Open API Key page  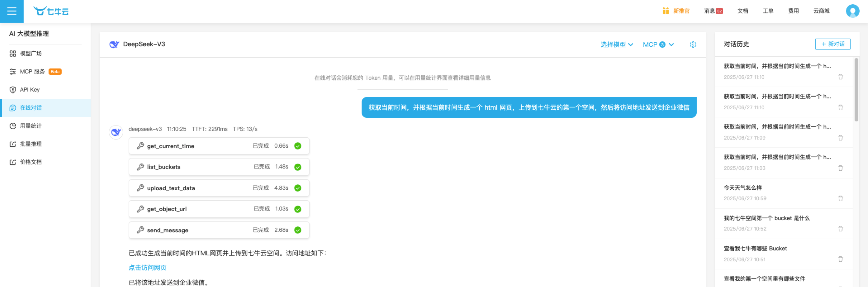click(x=46, y=90)
